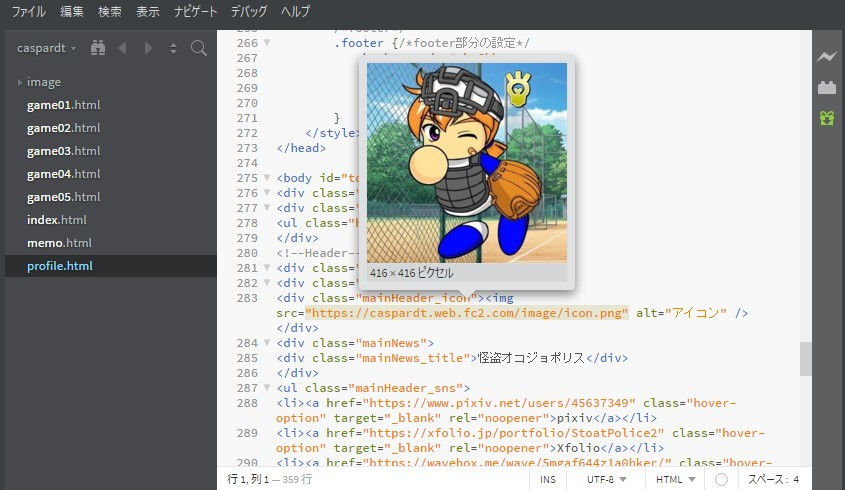Click the pixiv users URL on line 288
The height and width of the screenshot is (490, 845).
(499, 403)
